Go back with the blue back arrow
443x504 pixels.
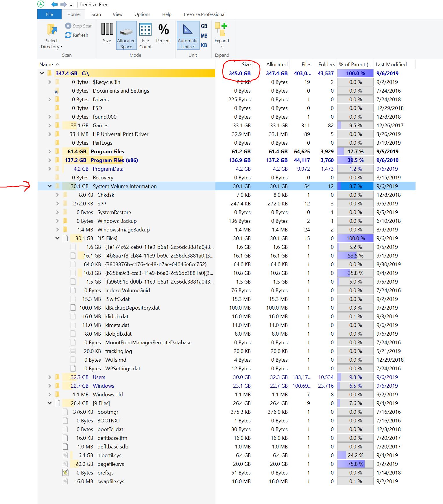(54, 4)
